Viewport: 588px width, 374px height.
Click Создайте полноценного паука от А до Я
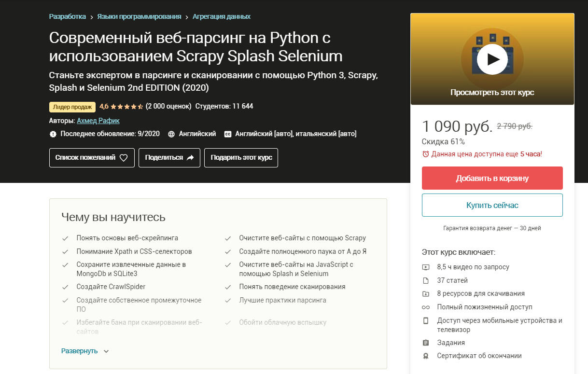[x=303, y=251]
